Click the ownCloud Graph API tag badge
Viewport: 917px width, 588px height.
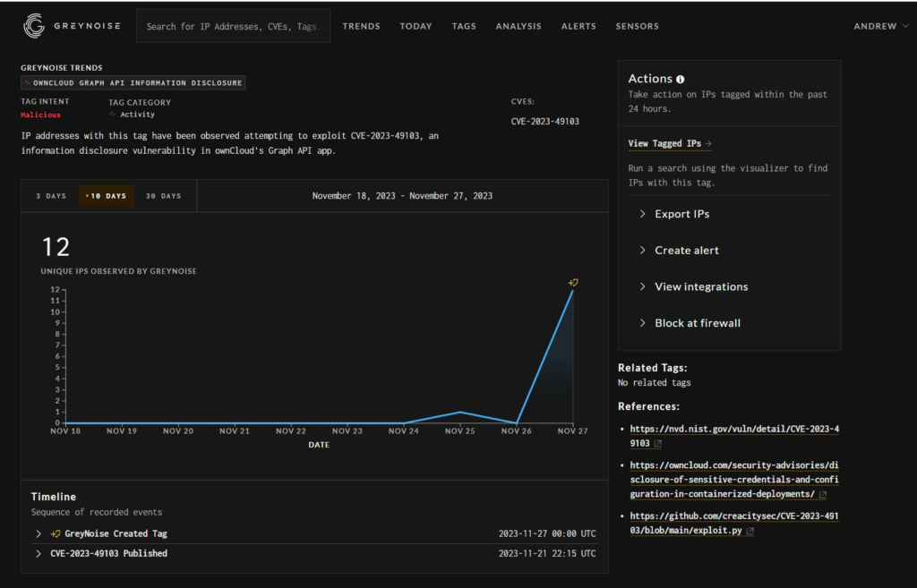pyautogui.click(x=133, y=82)
